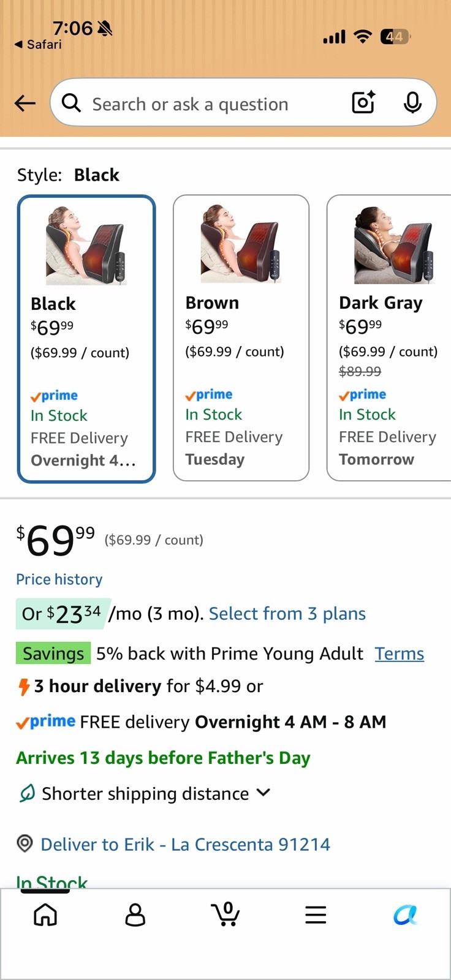Open the Alexa assistant icon
This screenshot has height=980, width=451.
tap(405, 915)
